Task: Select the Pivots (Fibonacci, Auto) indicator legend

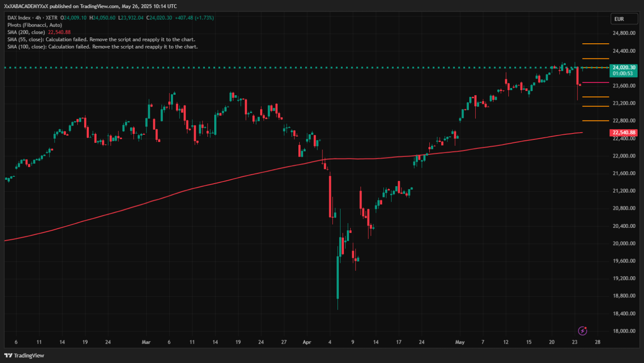Action: [x=35, y=25]
